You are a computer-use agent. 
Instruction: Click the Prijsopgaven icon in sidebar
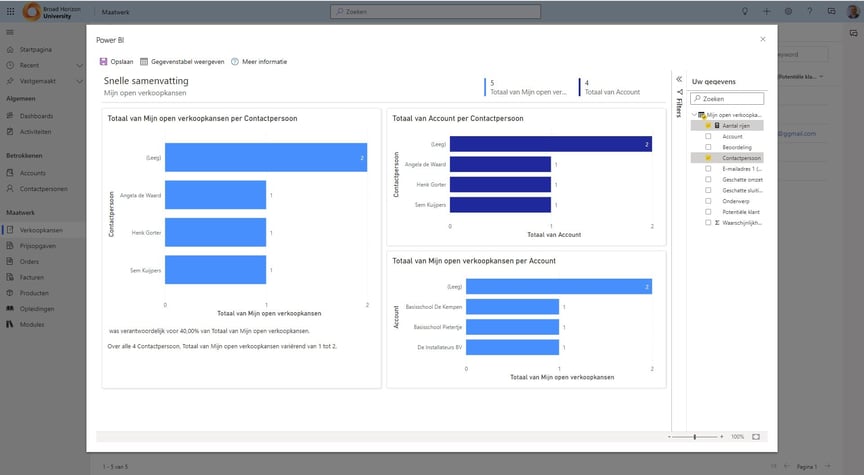10,246
